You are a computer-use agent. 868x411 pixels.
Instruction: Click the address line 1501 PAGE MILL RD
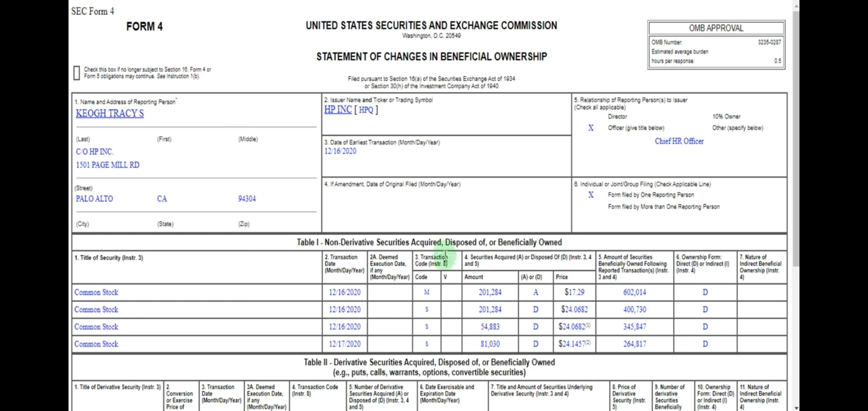tap(108, 165)
